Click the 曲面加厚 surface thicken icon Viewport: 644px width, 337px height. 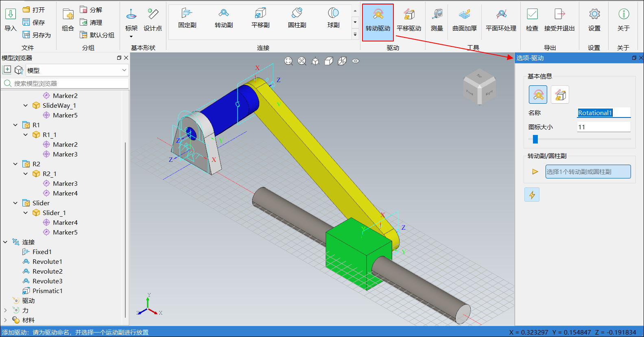click(x=465, y=21)
